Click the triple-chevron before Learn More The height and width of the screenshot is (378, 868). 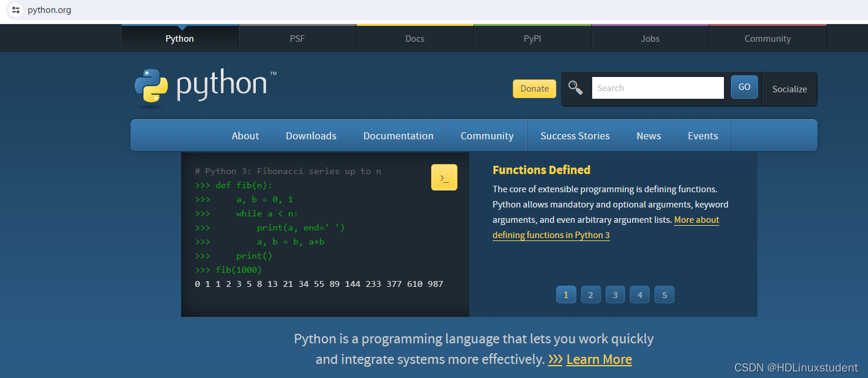pyautogui.click(x=555, y=359)
